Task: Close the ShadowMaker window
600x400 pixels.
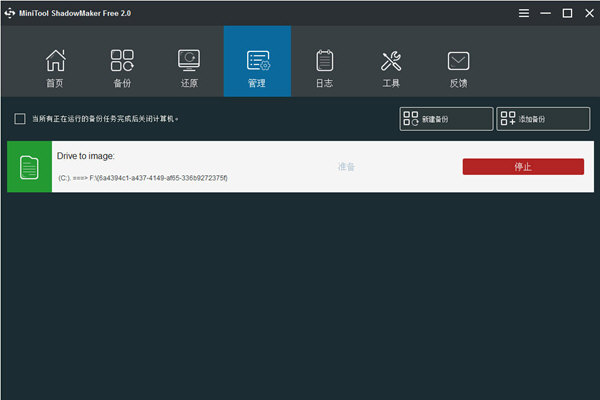Action: point(589,13)
